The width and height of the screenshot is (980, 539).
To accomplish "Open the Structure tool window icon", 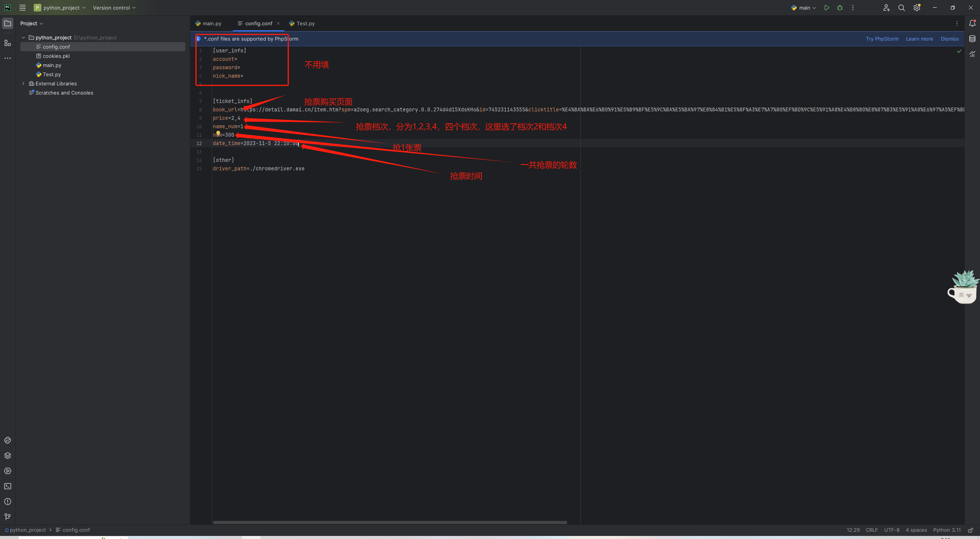I will click(x=8, y=43).
